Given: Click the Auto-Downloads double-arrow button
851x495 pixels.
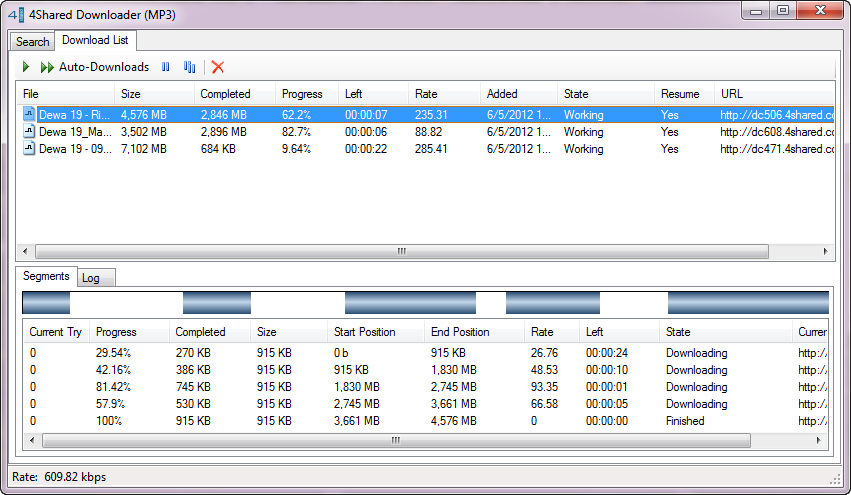Looking at the screenshot, I should (95, 67).
